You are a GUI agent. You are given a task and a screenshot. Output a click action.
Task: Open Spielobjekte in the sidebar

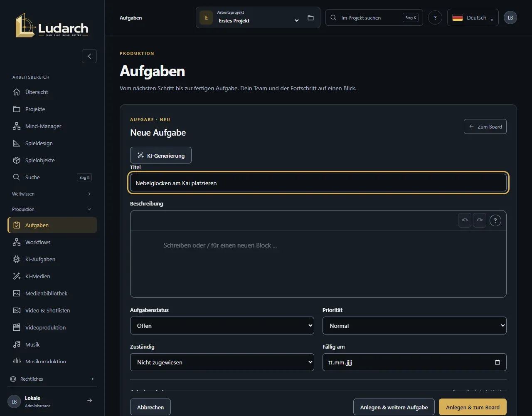52,160
